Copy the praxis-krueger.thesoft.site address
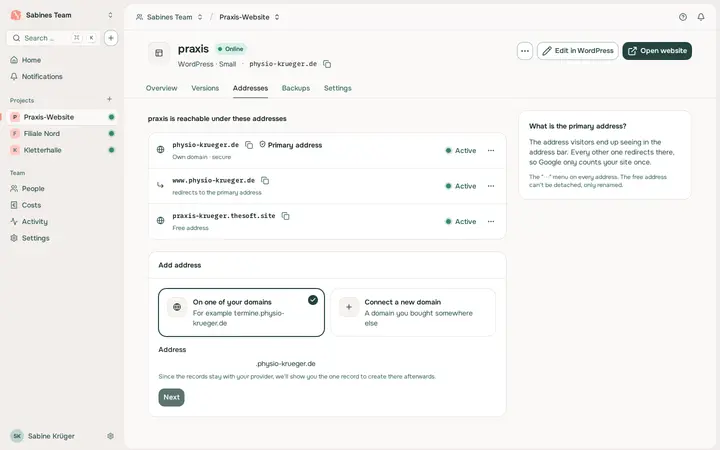Image resolution: width=720 pixels, height=450 pixels. coord(285,216)
